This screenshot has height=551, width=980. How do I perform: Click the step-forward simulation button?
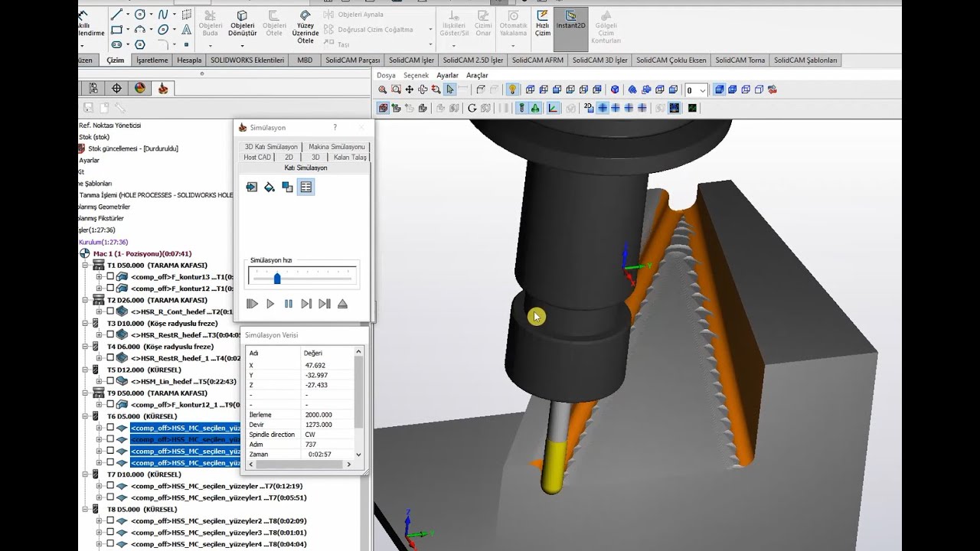(306, 304)
